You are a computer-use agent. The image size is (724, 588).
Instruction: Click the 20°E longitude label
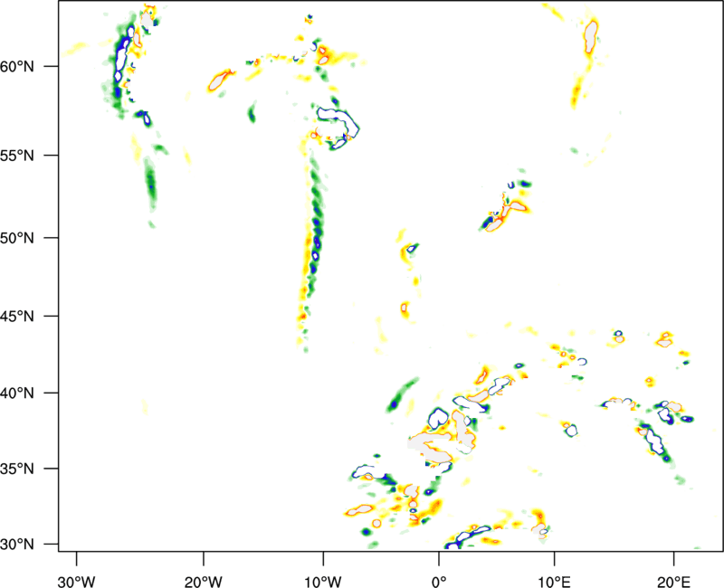point(673,582)
